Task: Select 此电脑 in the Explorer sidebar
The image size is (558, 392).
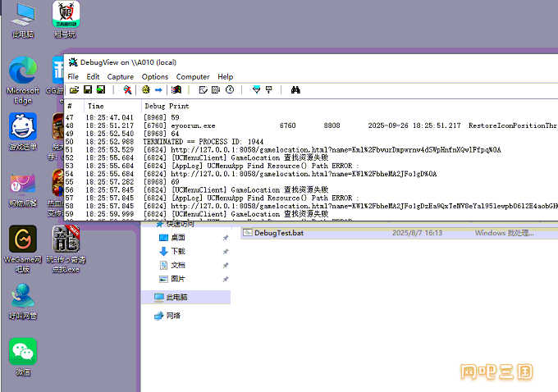Action: [x=176, y=297]
